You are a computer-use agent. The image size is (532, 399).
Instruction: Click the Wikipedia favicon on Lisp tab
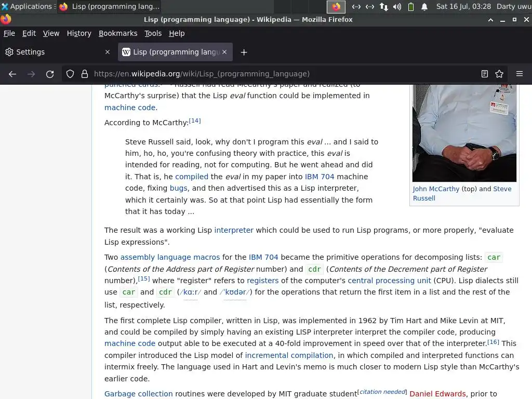(x=126, y=52)
